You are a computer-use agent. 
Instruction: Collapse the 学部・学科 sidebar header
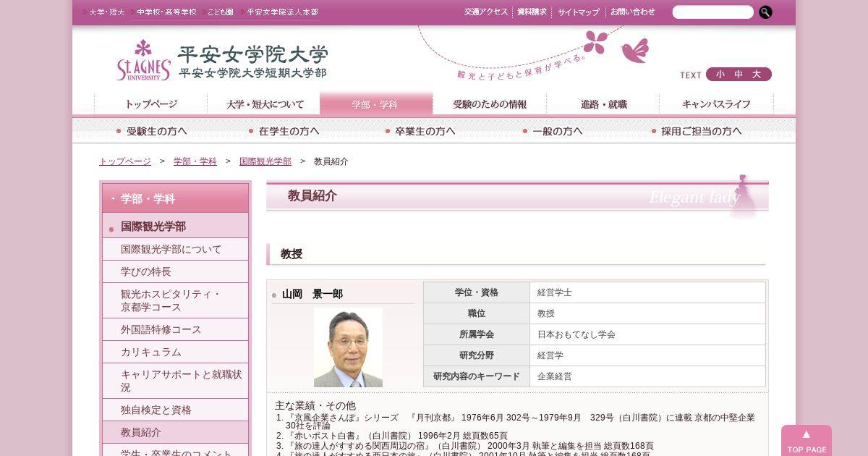[x=175, y=198]
